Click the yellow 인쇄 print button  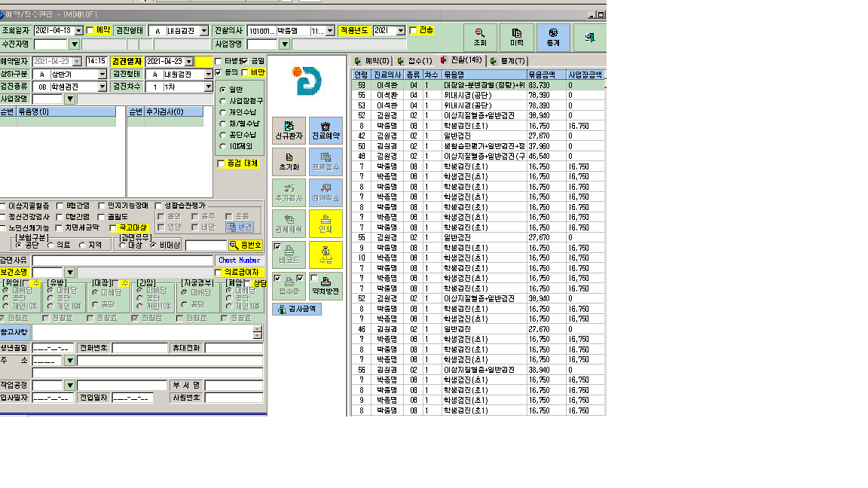point(325,224)
